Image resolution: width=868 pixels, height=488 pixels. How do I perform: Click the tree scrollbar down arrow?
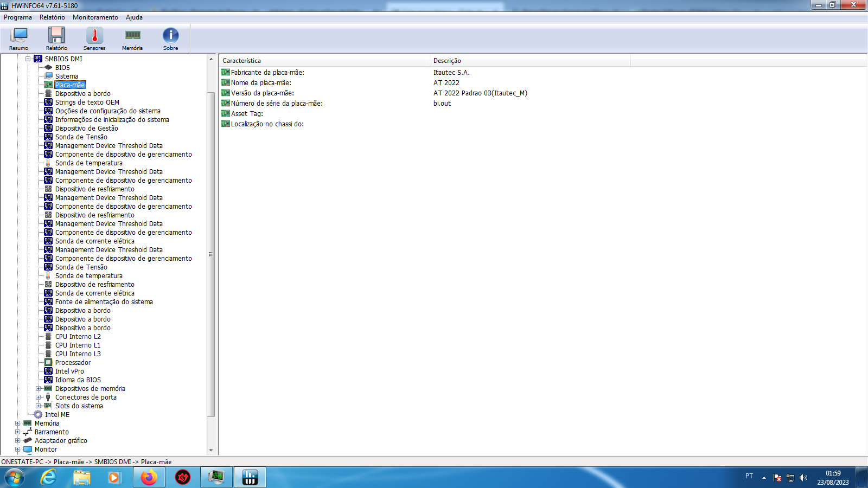tap(211, 450)
